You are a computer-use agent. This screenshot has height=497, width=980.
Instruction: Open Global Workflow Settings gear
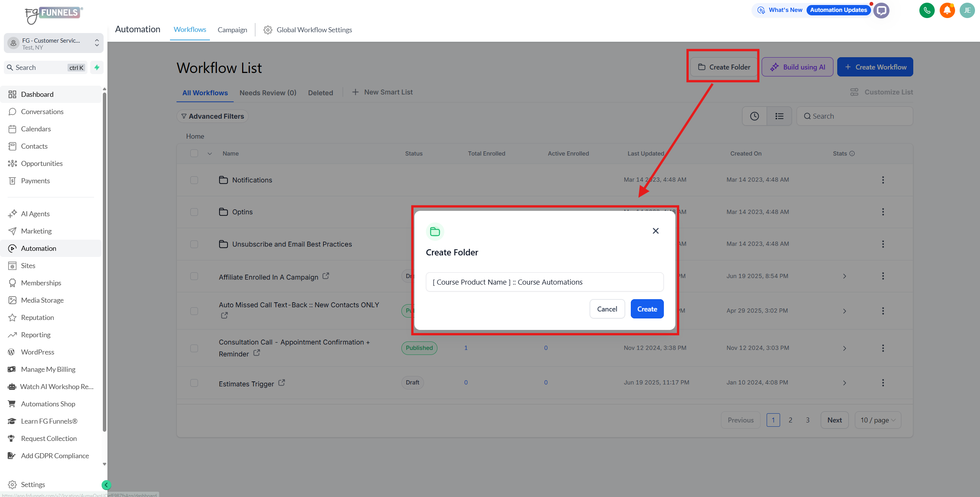[268, 30]
